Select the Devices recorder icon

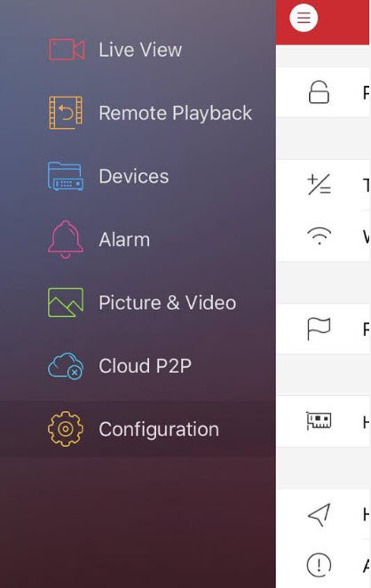[66, 176]
